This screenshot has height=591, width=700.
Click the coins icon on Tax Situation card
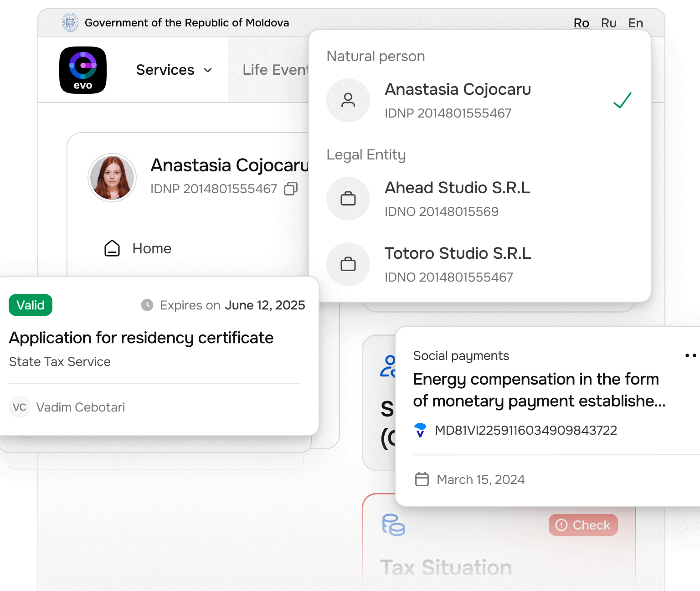coord(393,525)
